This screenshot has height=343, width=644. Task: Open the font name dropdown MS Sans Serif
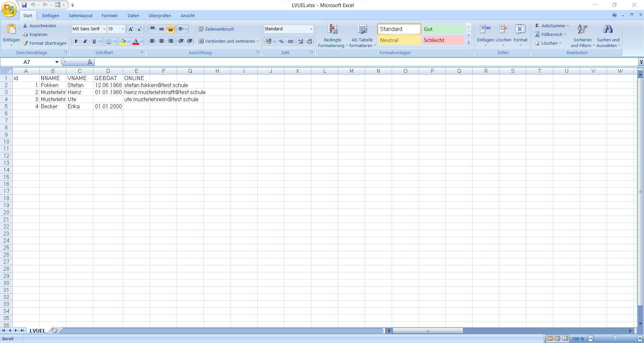pos(104,29)
